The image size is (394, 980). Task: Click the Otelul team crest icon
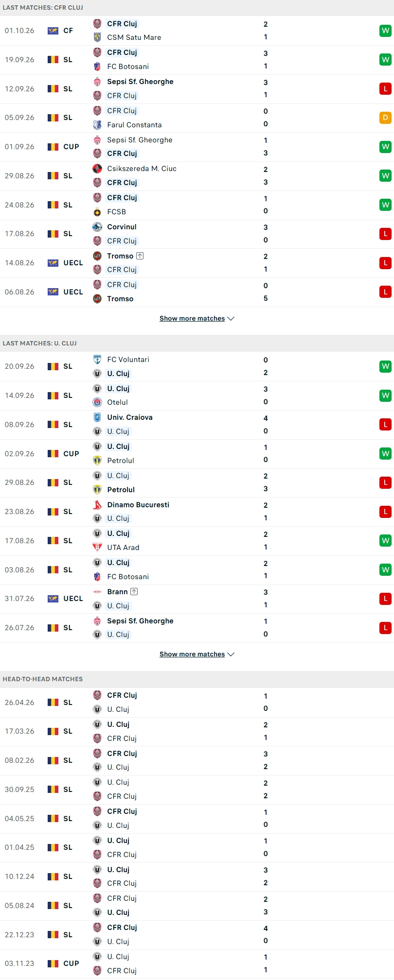97,402
